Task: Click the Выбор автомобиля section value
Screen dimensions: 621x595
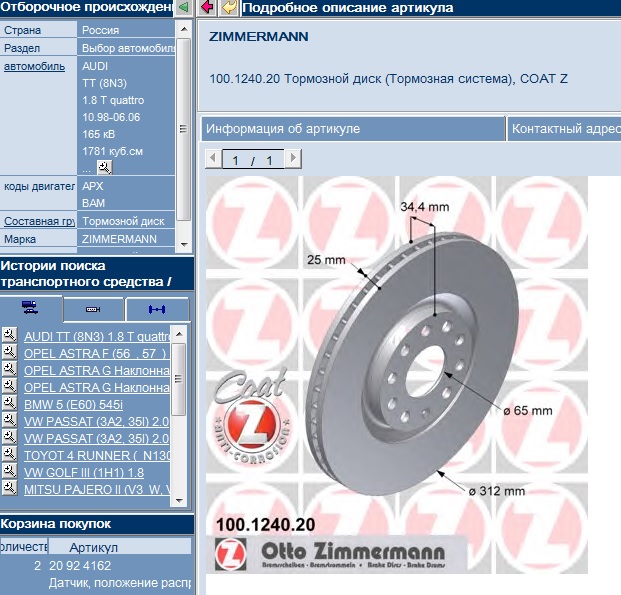Action: click(x=126, y=48)
